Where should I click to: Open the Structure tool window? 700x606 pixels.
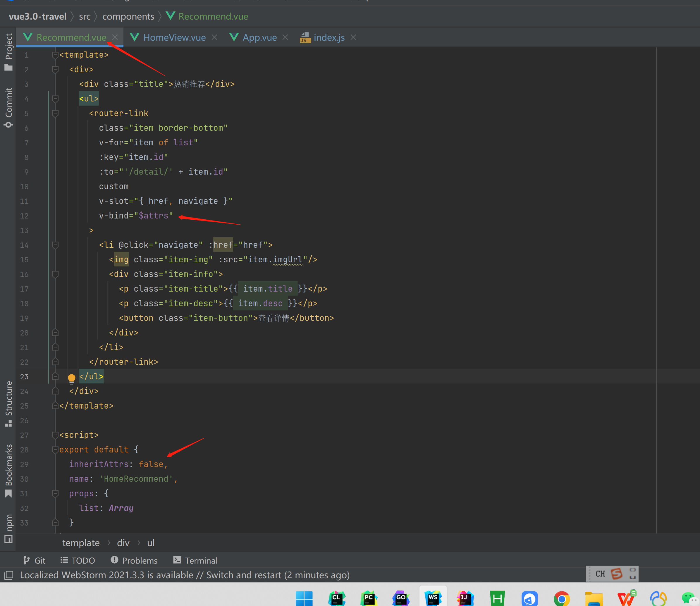click(8, 404)
